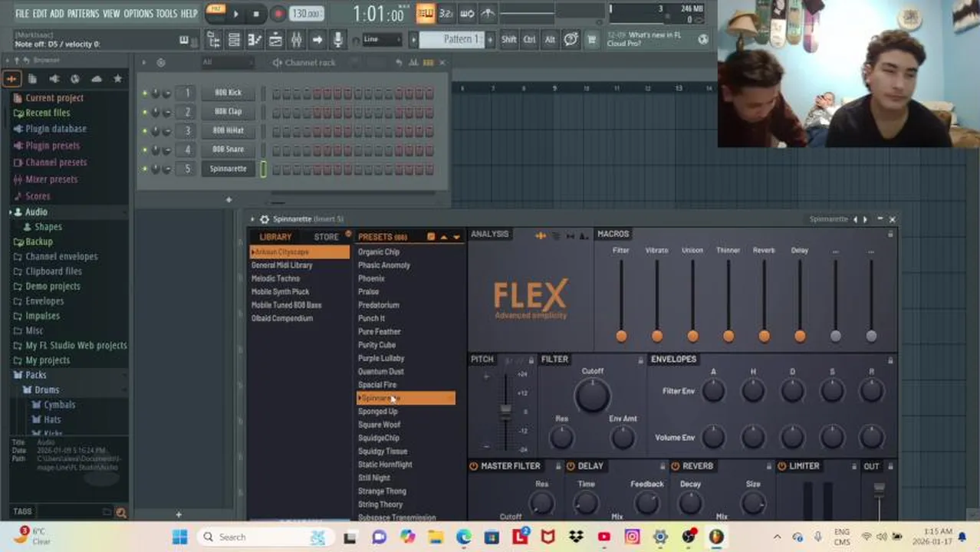
Task: Toggle the Limiter power button
Action: [781, 466]
